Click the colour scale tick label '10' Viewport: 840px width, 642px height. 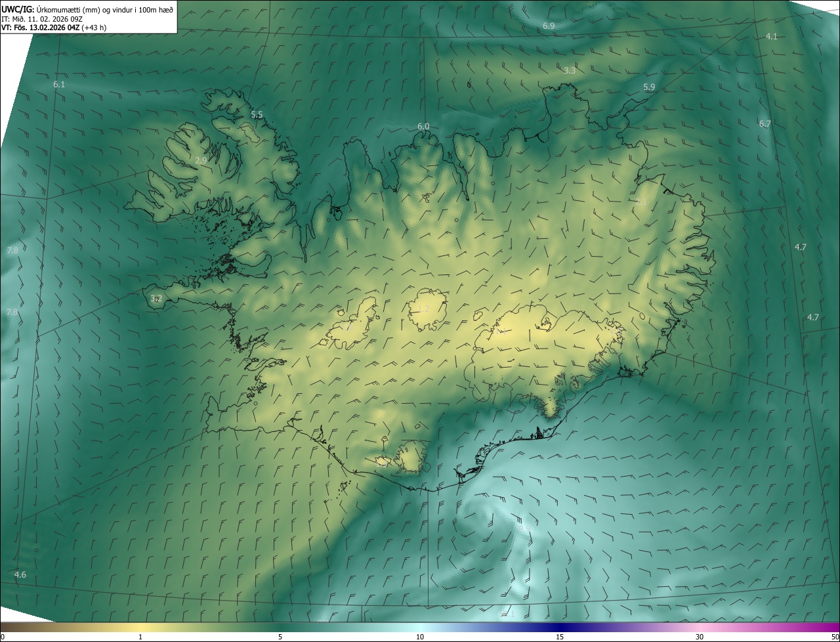click(420, 637)
